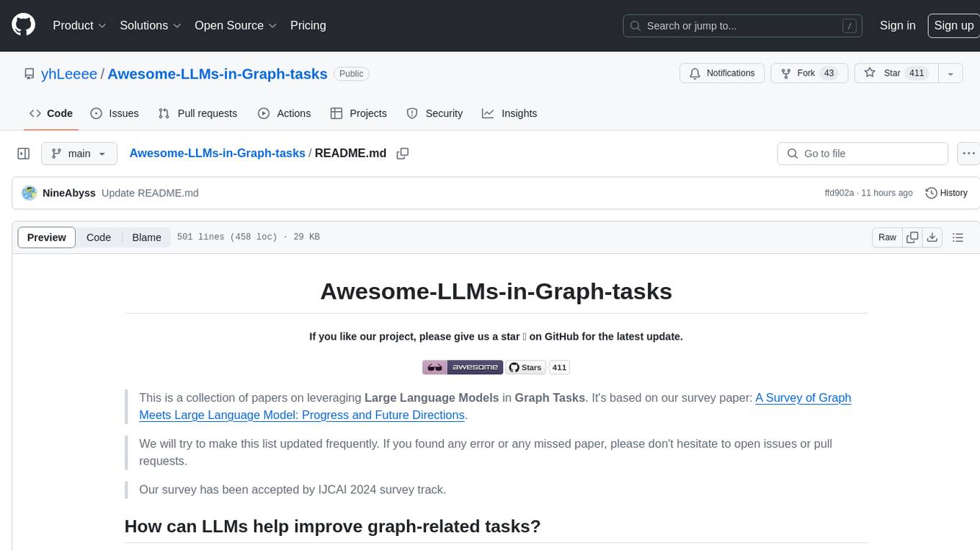Select the Preview view

pyautogui.click(x=47, y=237)
